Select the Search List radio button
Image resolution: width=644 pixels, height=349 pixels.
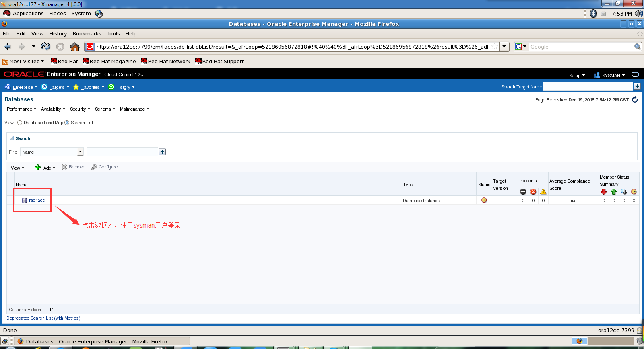click(x=67, y=123)
